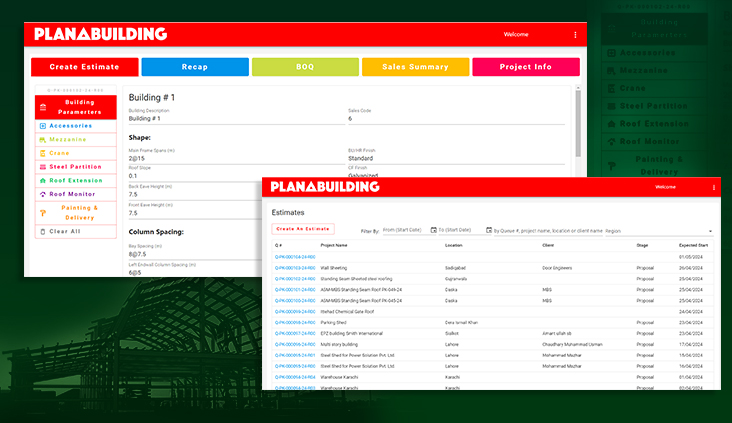Click the Door Engineers client cell

(557, 268)
